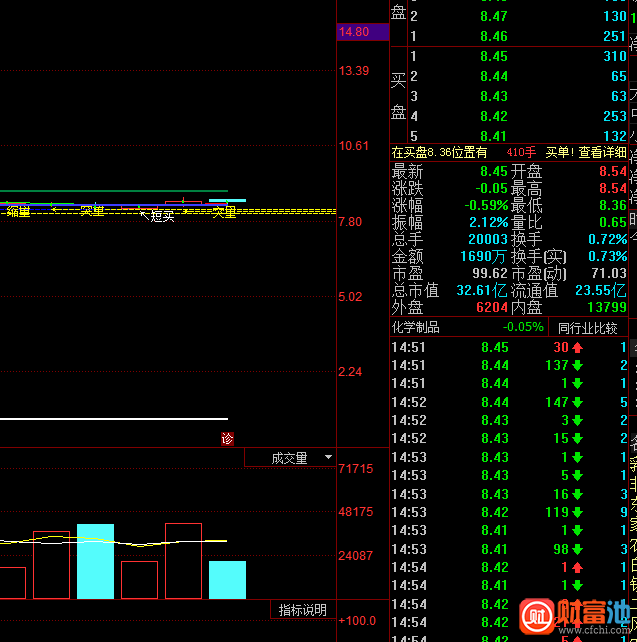
Task: Click the last cyan volume bar
Action: pos(228,580)
